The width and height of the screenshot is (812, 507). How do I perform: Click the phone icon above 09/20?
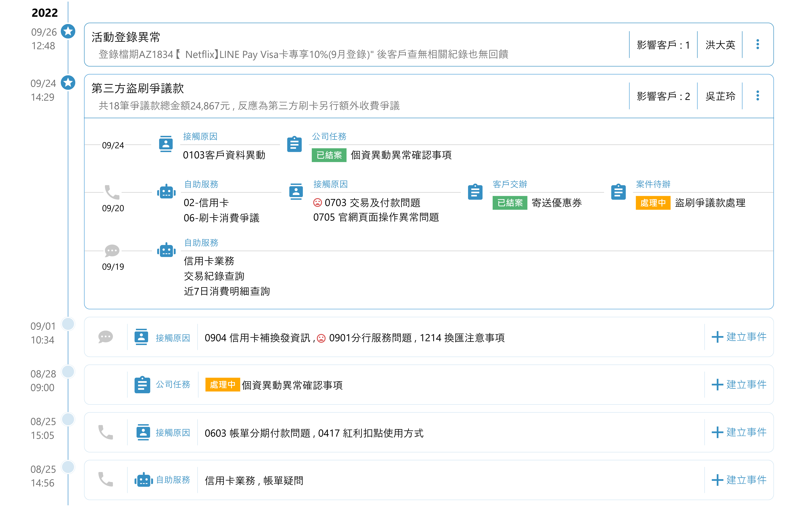112,192
